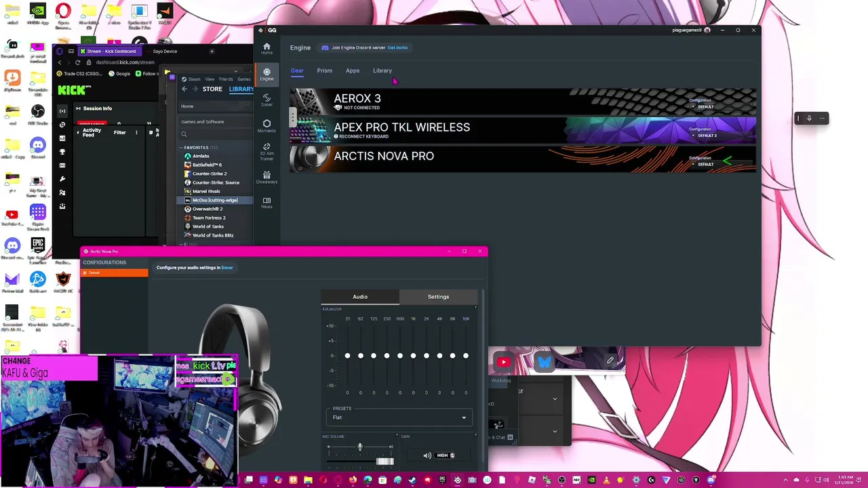Adjust the 31 Hz equalizer slider
The width and height of the screenshot is (868, 488).
347,356
